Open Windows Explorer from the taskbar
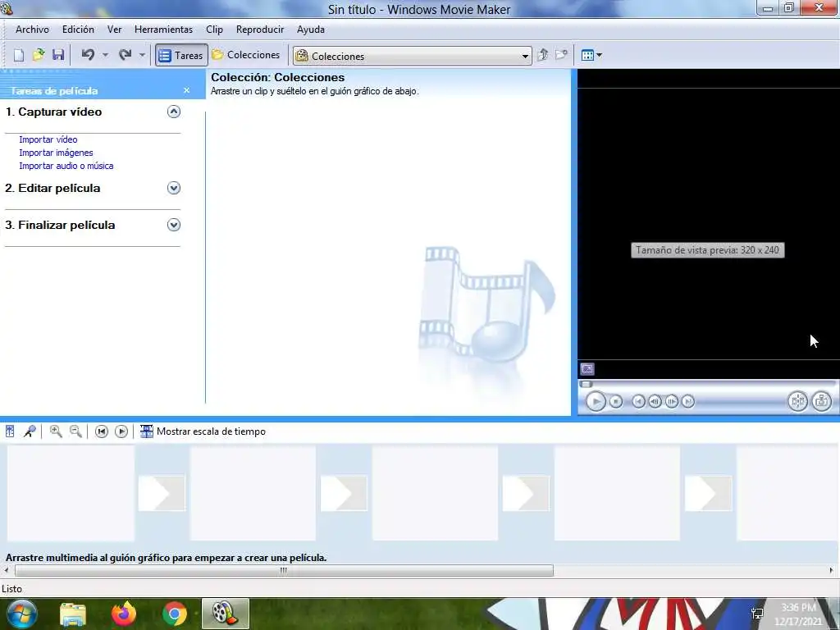This screenshot has width=840, height=630. [73, 614]
